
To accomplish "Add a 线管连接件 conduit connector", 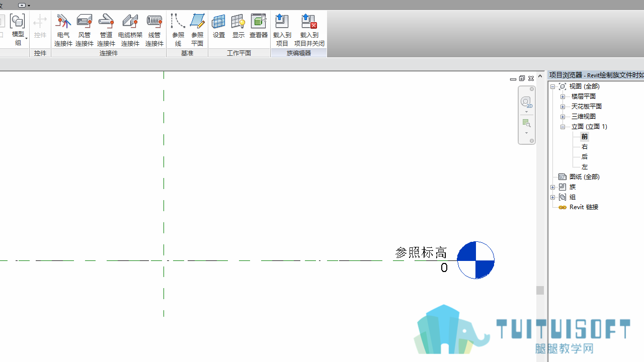I will tap(154, 30).
